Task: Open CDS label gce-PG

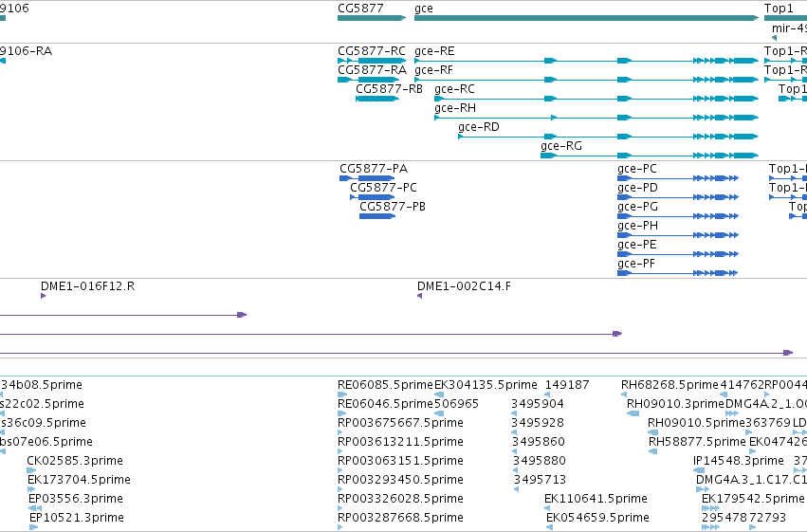Action: pos(637,207)
